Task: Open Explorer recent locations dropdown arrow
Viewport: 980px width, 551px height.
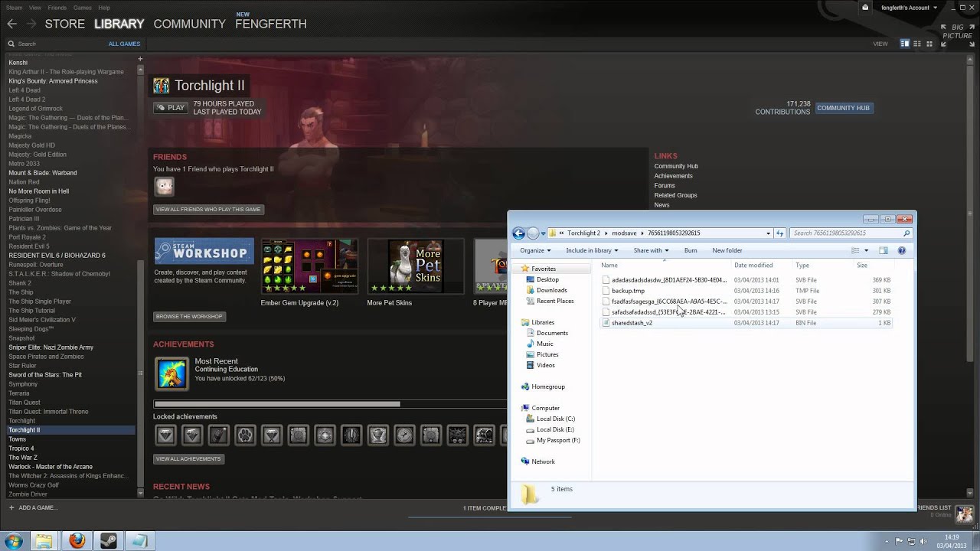Action: [x=544, y=233]
